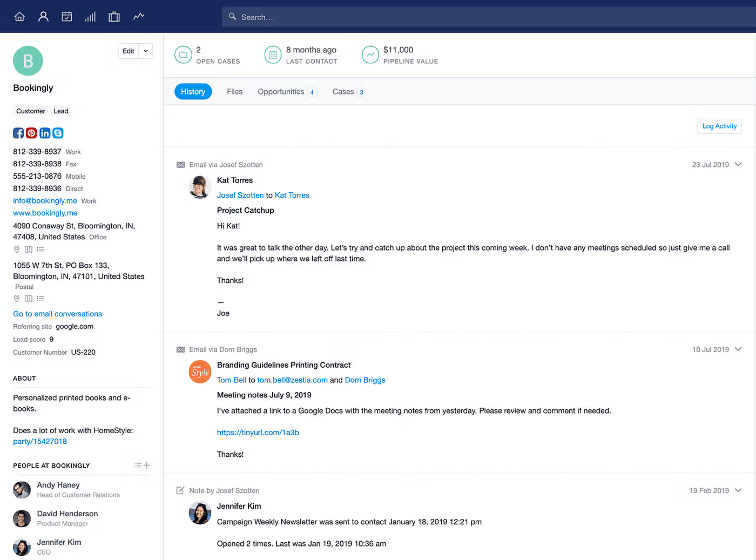Open Bookingly's Facebook profile icon
This screenshot has width=756, height=560.
pyautogui.click(x=18, y=133)
